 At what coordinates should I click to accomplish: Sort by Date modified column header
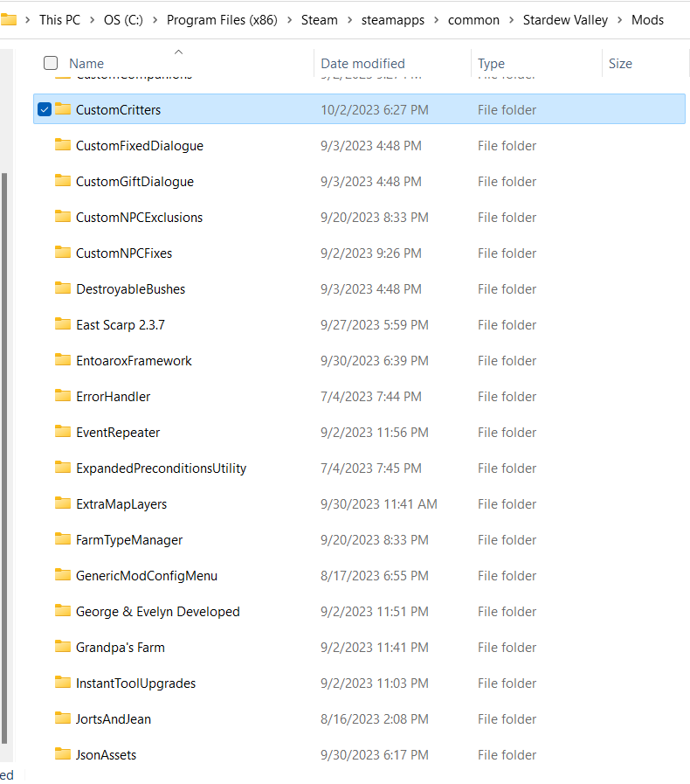(362, 63)
